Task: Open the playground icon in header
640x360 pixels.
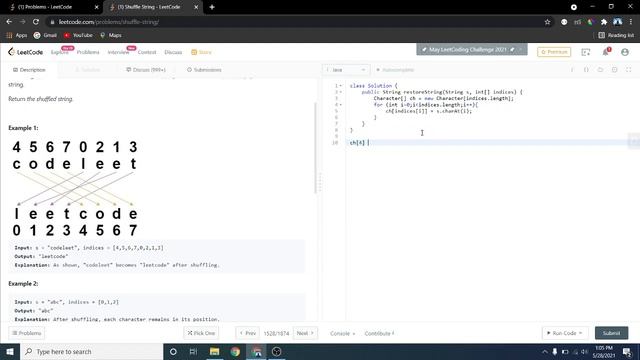Action: click(x=586, y=52)
